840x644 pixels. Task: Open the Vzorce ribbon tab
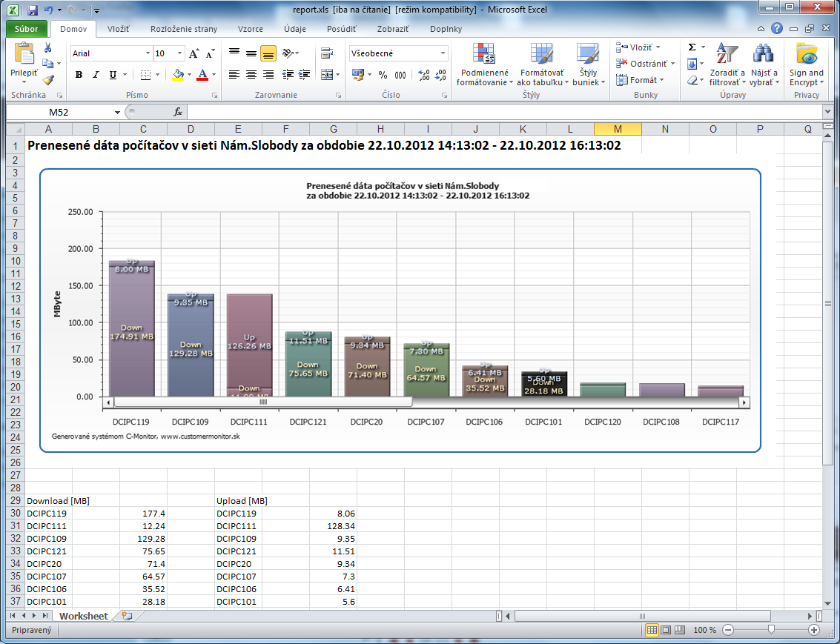250,29
